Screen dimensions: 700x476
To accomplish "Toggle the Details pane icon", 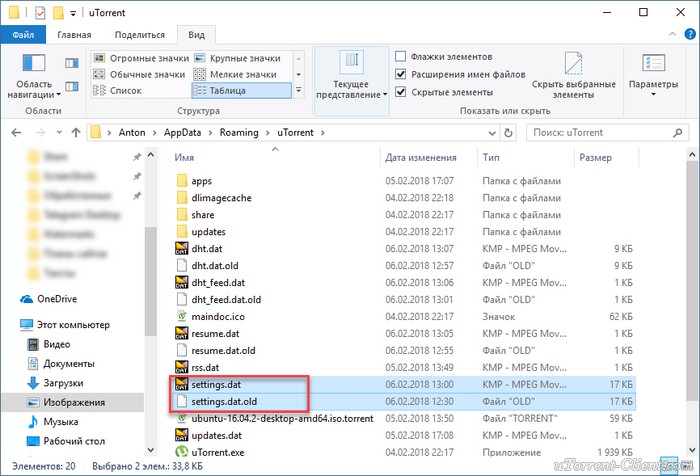I will [x=72, y=86].
